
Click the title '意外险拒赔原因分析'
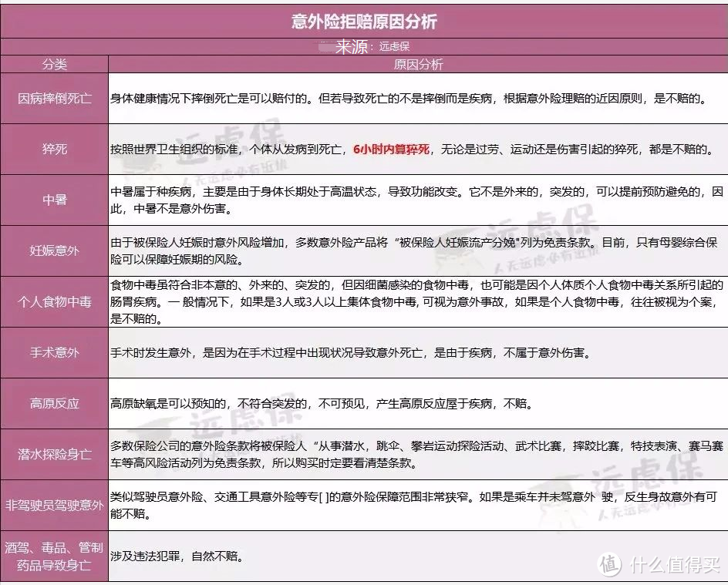[x=365, y=22]
